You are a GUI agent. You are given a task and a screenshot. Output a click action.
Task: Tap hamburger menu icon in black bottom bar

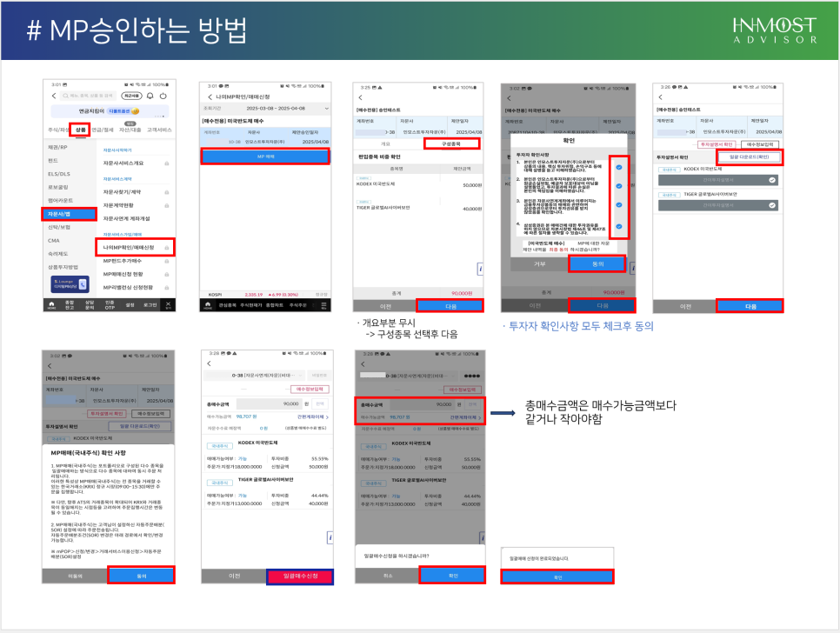point(323,305)
